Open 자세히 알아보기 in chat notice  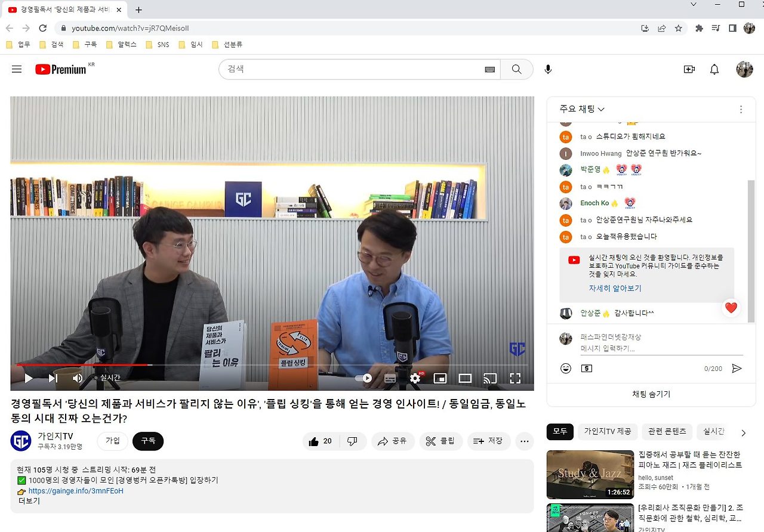pyautogui.click(x=615, y=288)
